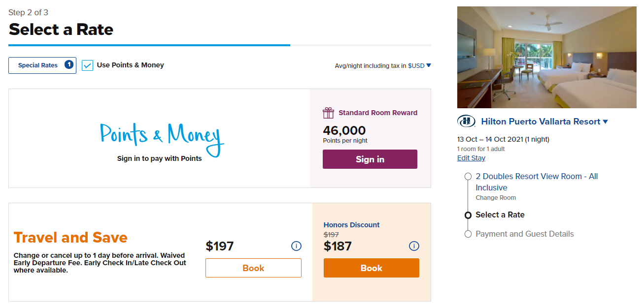Image resolution: width=644 pixels, height=308 pixels.
Task: Click the Hilton logo beside the resort name
Action: point(466,121)
